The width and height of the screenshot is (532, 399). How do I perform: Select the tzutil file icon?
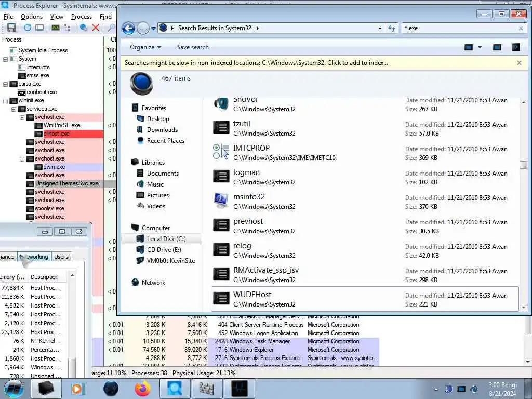click(x=221, y=128)
